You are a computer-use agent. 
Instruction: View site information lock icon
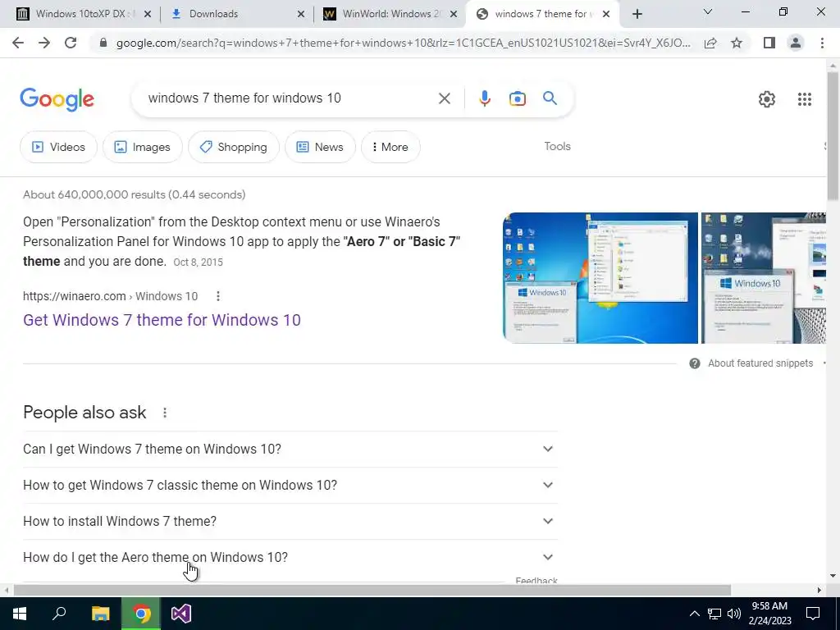pyautogui.click(x=103, y=43)
